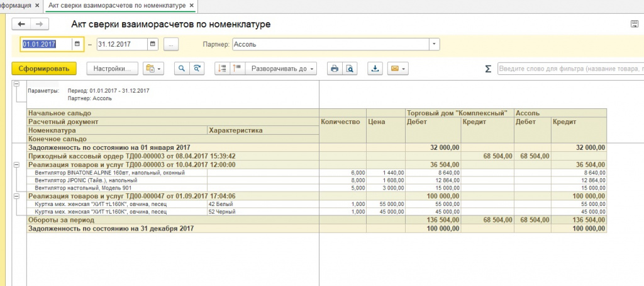Click Цена column header
Viewport: 644px width, 286px height.
coord(386,126)
